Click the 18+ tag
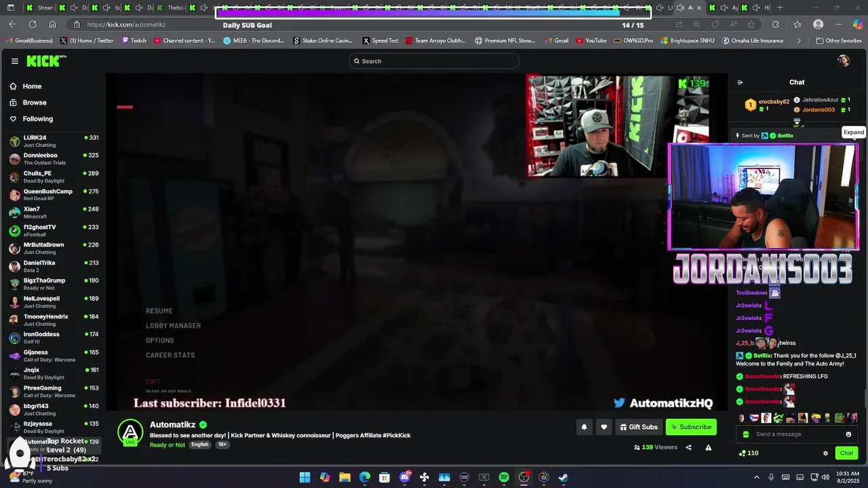This screenshot has width=868, height=488. 222,445
